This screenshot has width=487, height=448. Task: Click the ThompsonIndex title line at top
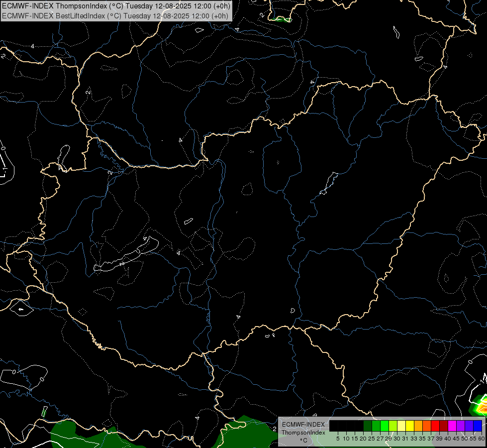pyautogui.click(x=116, y=6)
